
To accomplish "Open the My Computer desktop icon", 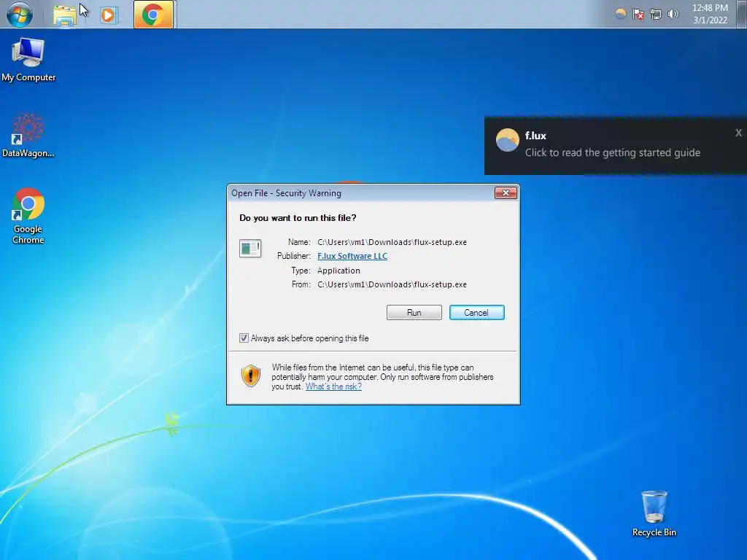I will (28, 60).
